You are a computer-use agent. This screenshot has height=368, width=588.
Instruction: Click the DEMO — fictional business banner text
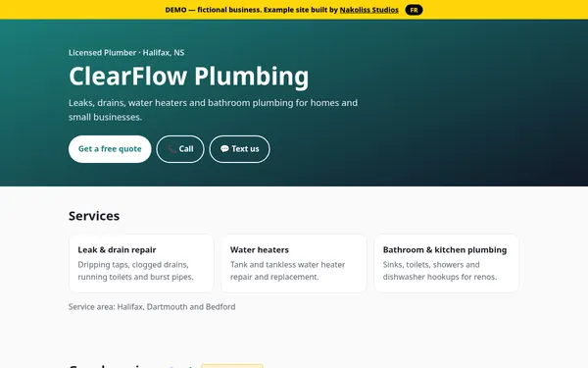coord(281,10)
